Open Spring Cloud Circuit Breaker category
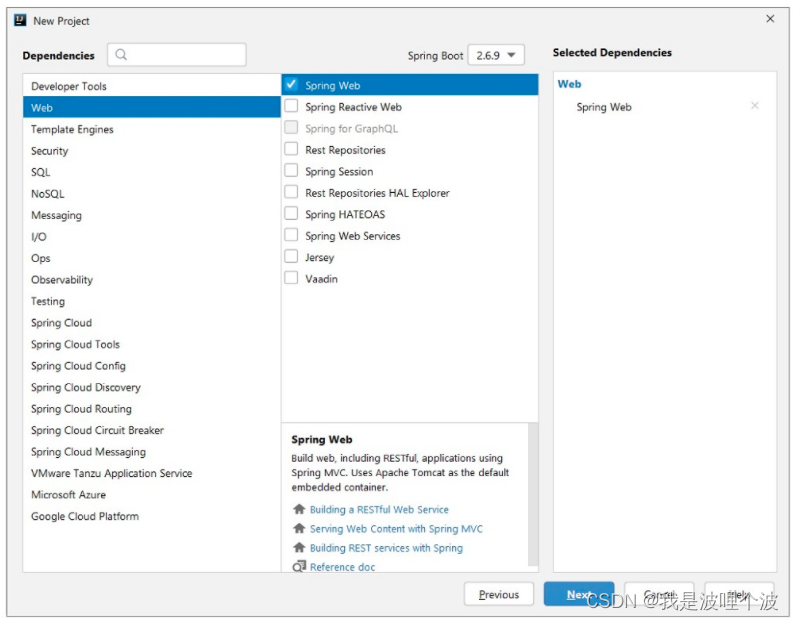 [x=151, y=430]
